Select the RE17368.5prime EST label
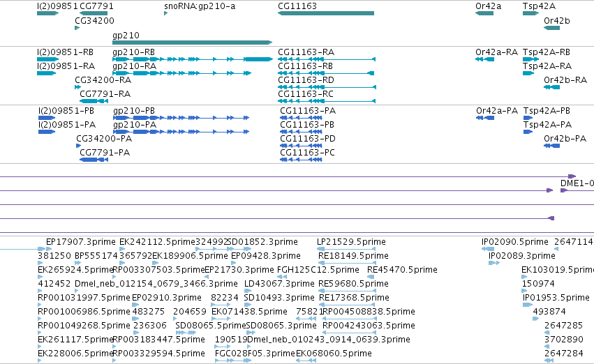This screenshot has height=364, width=594. [354, 298]
